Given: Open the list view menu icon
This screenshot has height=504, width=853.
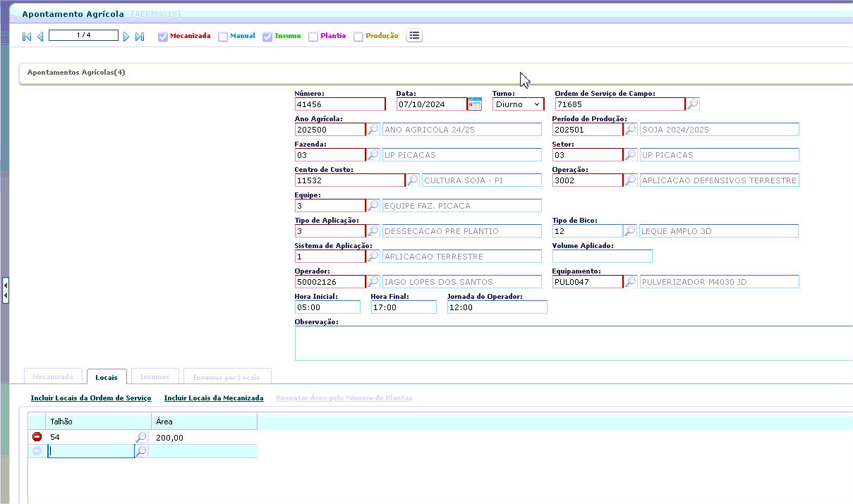Looking at the screenshot, I should (414, 35).
